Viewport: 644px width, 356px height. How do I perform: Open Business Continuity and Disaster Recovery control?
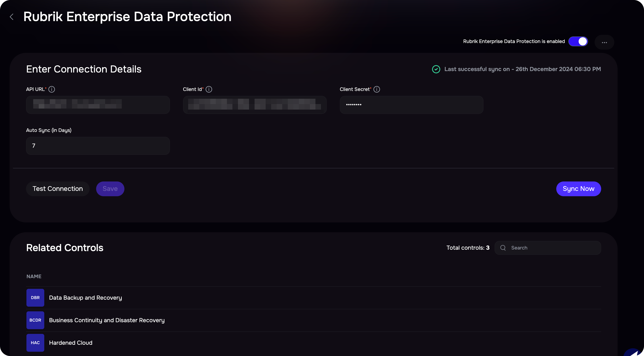click(x=107, y=320)
